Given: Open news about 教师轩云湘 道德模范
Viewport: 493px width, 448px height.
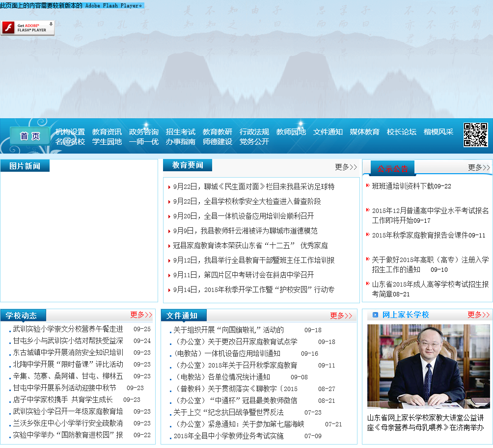Looking at the screenshot, I should (245, 231).
